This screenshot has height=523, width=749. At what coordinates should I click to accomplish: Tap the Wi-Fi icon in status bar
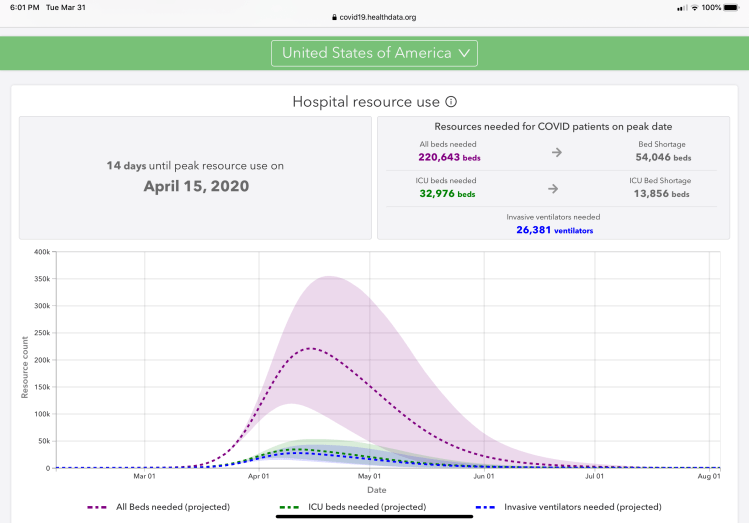tap(695, 7)
